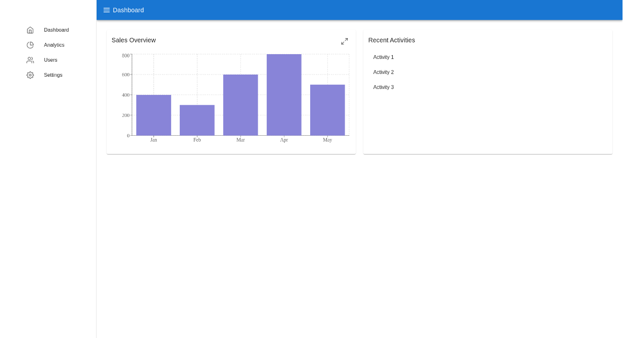Click the Dashboard title in the header
Viewport: 644px width, 338px height.
128,10
